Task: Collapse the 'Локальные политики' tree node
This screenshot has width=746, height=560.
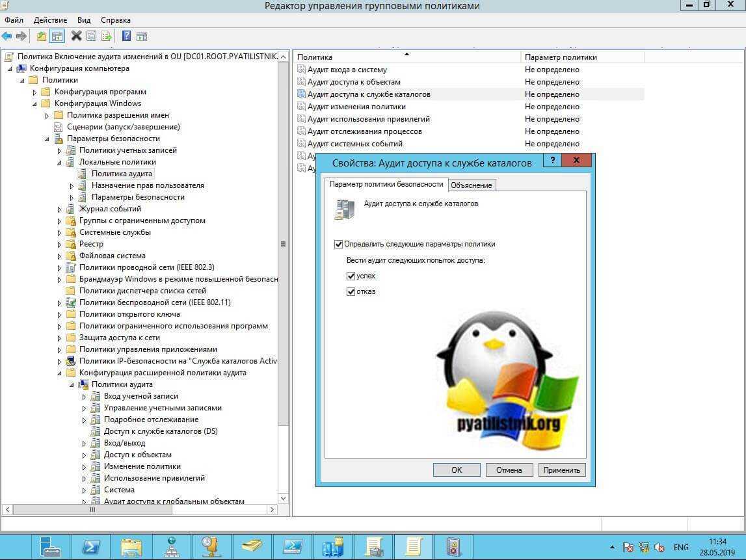Action: click(60, 163)
